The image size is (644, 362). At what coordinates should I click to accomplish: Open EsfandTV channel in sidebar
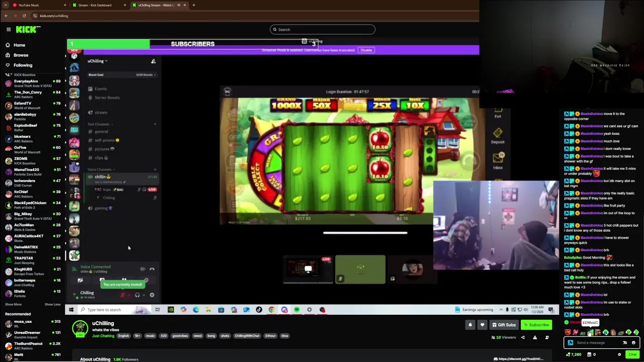pos(33,105)
